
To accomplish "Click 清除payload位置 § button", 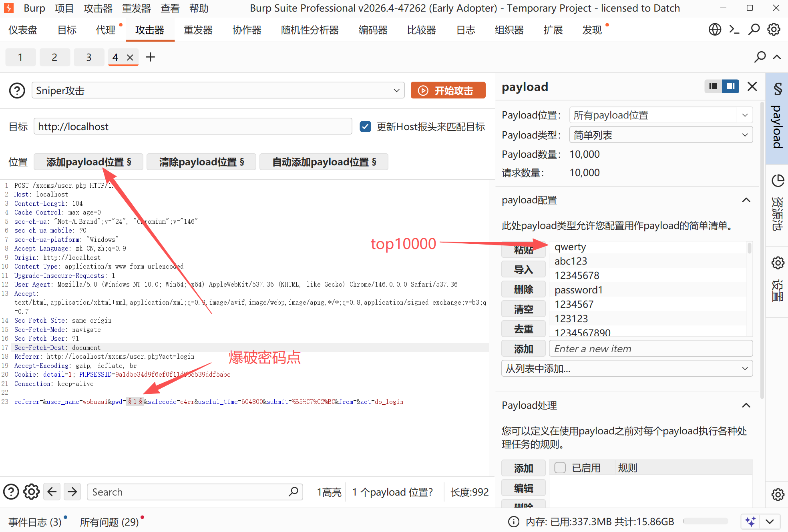I will pos(201,162).
